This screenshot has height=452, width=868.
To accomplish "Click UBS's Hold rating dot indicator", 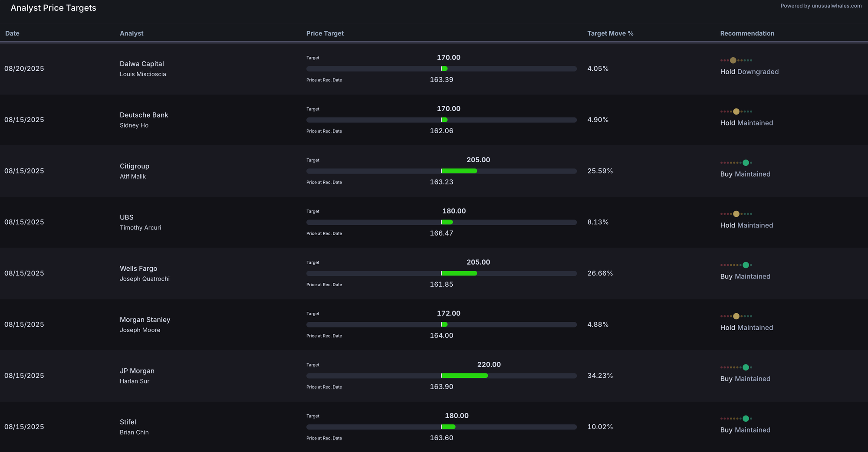I will [x=736, y=214].
